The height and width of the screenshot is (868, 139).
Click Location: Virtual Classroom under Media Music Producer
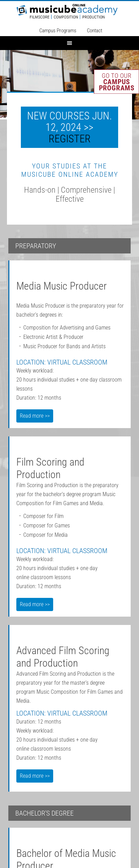pyautogui.click(x=62, y=362)
